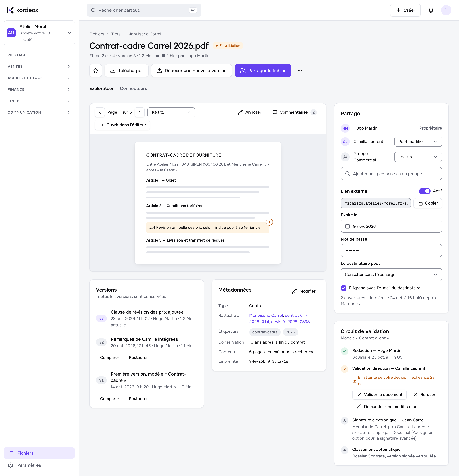Select the Explorateur tab
The height and width of the screenshot is (476, 459).
point(101,88)
